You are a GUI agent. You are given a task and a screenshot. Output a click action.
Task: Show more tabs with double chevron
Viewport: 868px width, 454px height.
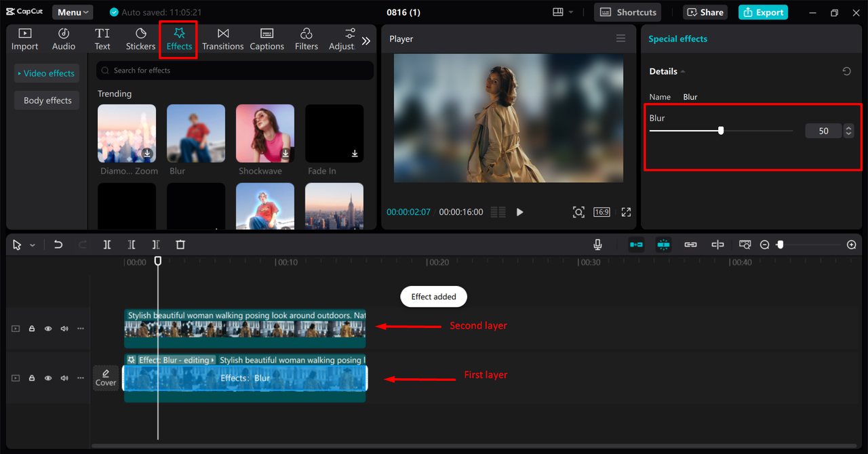point(366,41)
